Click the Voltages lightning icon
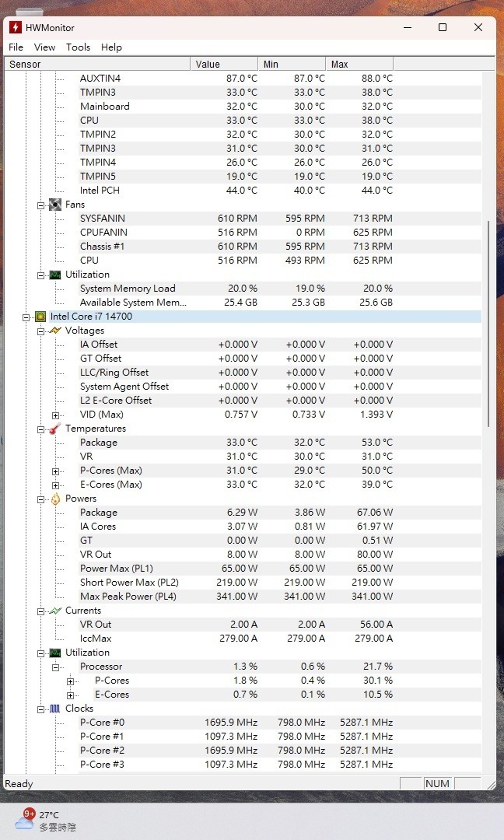The image size is (504, 840). pyautogui.click(x=55, y=331)
